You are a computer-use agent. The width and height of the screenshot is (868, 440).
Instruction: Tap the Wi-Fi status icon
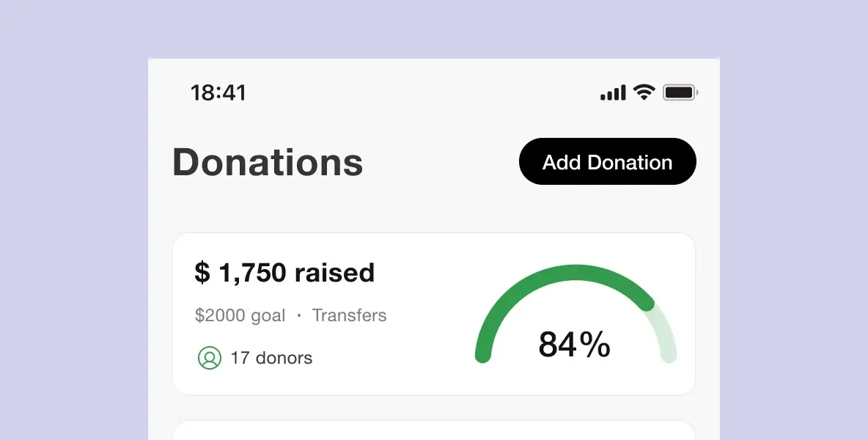coord(644,92)
